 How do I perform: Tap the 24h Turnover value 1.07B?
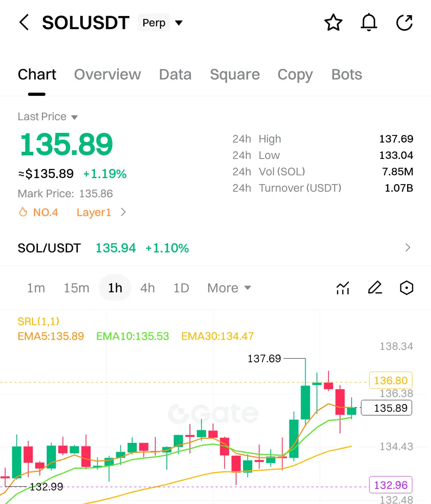[399, 188]
